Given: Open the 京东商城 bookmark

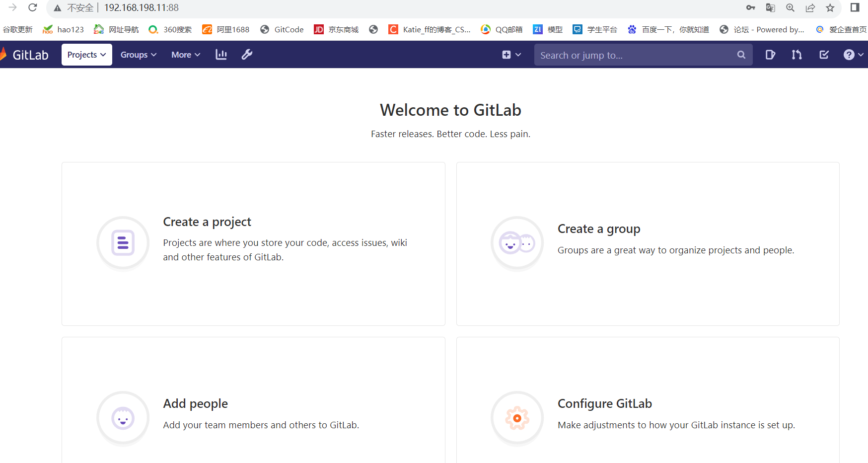Looking at the screenshot, I should pyautogui.click(x=336, y=29).
